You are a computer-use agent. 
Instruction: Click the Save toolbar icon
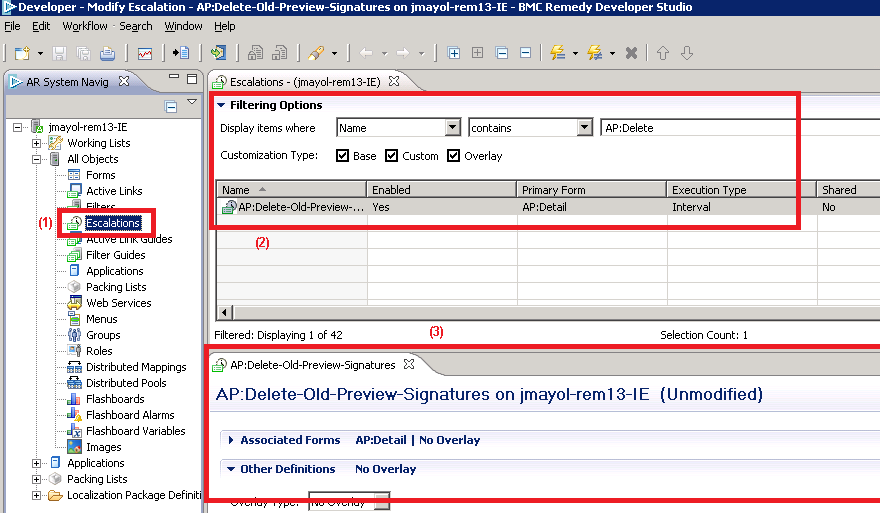[x=59, y=53]
